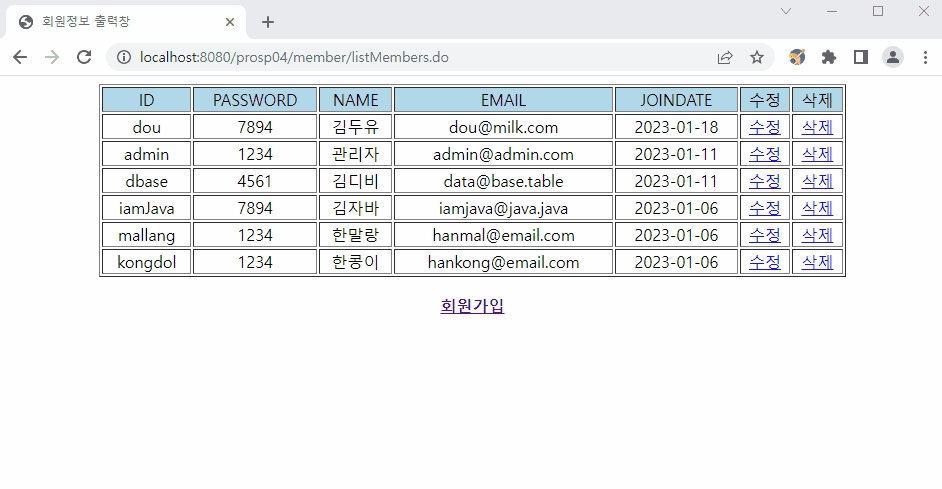Select the mallang ID cell
942x489 pixels.
(x=147, y=235)
